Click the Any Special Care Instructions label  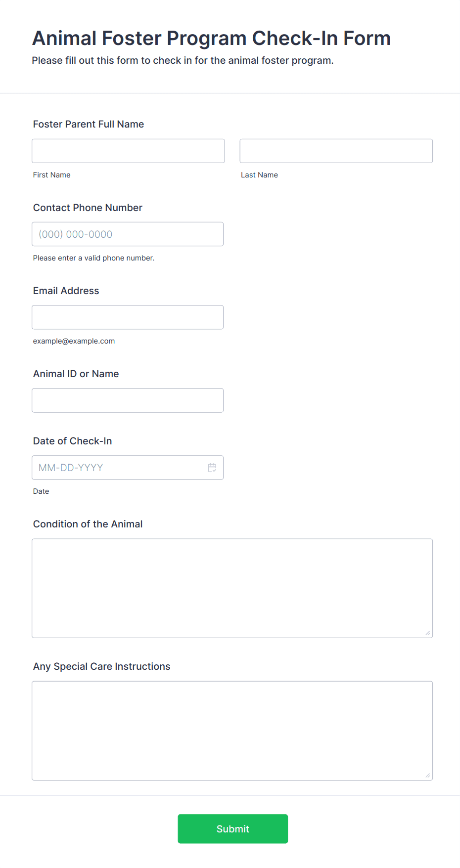[102, 666]
